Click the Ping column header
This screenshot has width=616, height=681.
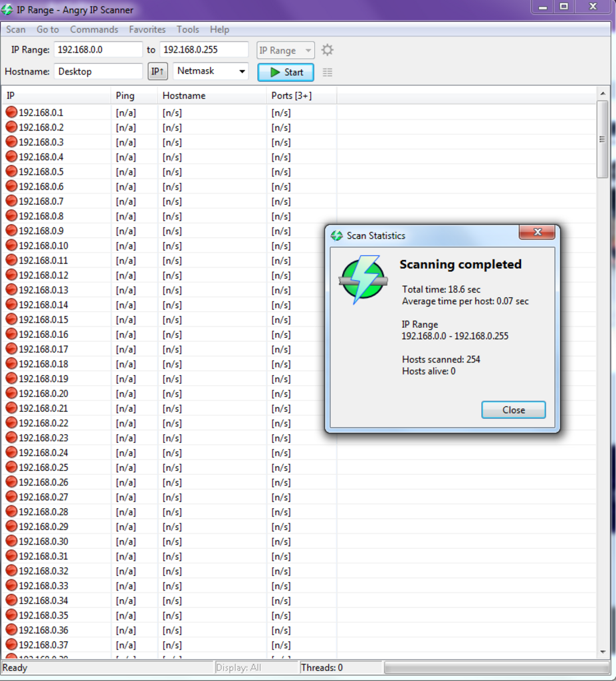point(135,96)
